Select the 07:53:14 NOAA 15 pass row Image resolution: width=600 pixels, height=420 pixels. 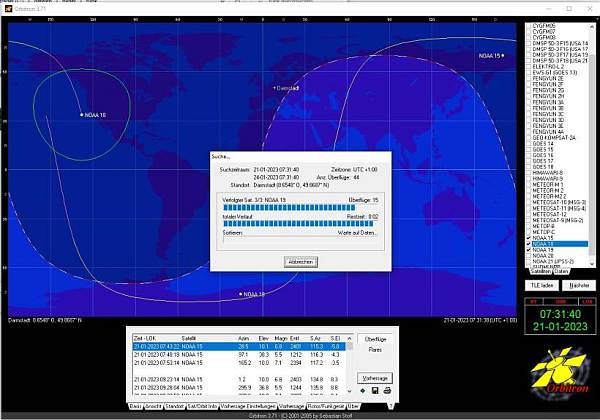pyautogui.click(x=239, y=363)
